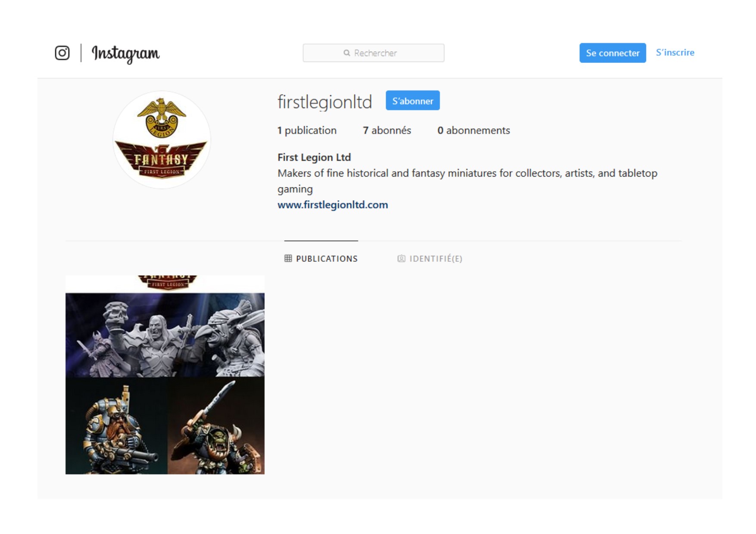Click the firstlegionltd username heading
Viewport: 756px width, 534px height.
click(x=325, y=102)
